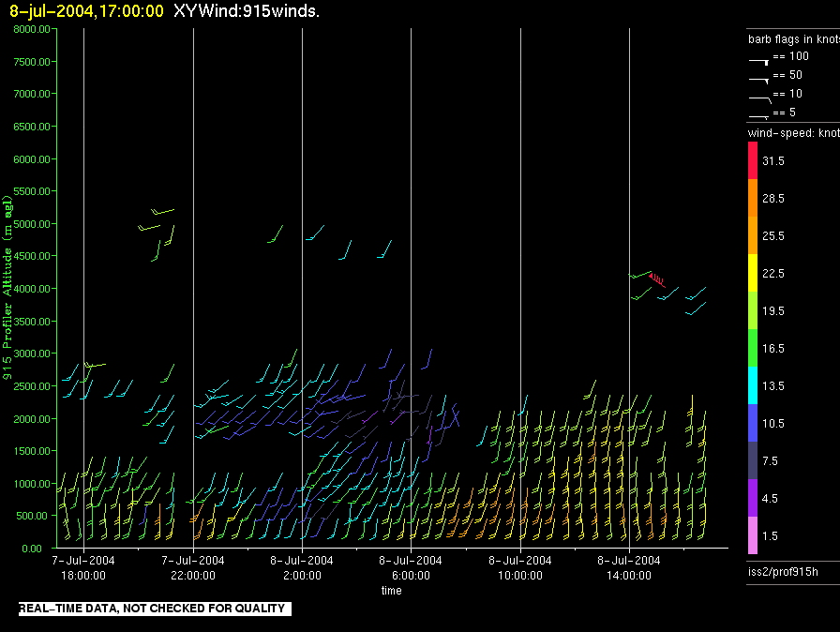Click the 8-Jul-2004 2:00:00 time marker line

tap(302, 288)
